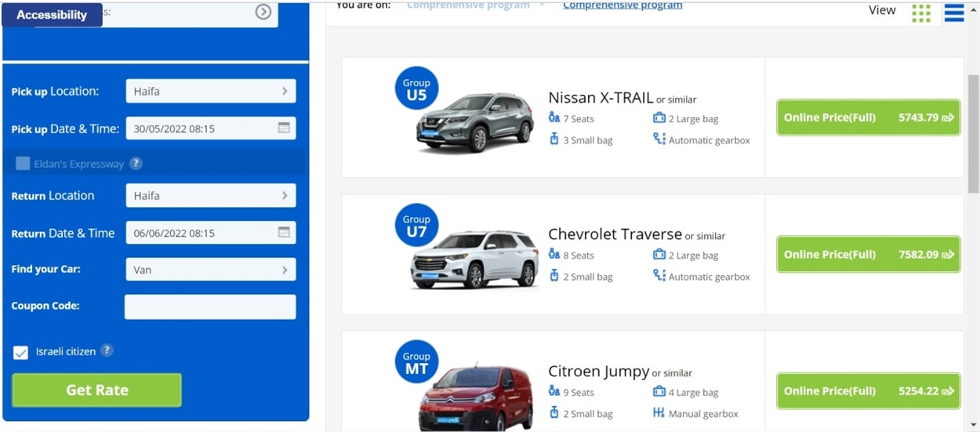This screenshot has height=432, width=980.
Task: Open calendar for Return Date & Time
Action: coord(284,232)
